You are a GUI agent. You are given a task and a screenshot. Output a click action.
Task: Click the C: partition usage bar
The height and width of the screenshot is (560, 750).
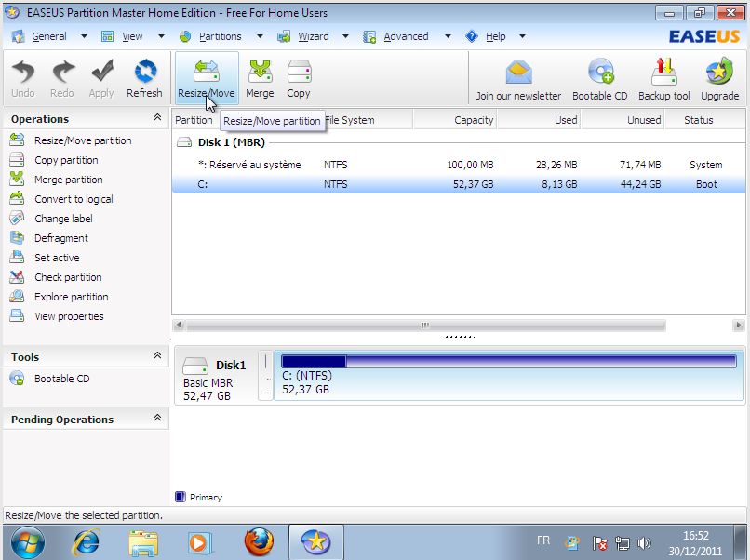(x=509, y=361)
